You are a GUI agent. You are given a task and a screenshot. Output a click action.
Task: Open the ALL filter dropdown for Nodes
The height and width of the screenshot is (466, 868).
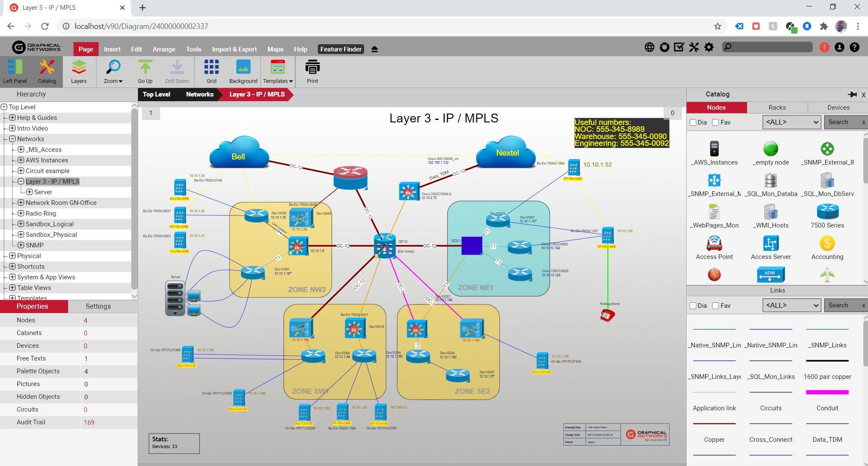[791, 122]
